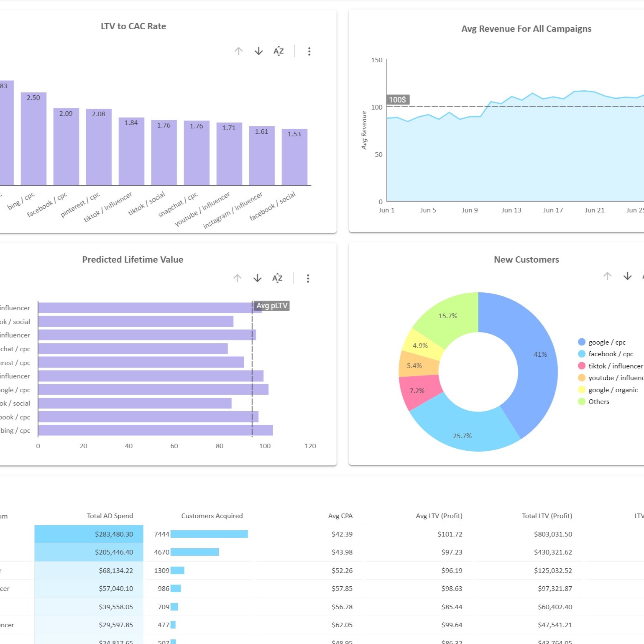Click the pinterest / cpc bar labeled 2.08
The height and width of the screenshot is (644, 644).
click(99, 147)
